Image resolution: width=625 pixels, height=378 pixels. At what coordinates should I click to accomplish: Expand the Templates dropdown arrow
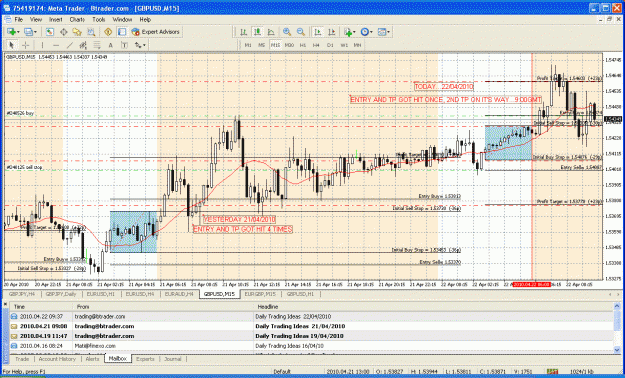point(389,32)
